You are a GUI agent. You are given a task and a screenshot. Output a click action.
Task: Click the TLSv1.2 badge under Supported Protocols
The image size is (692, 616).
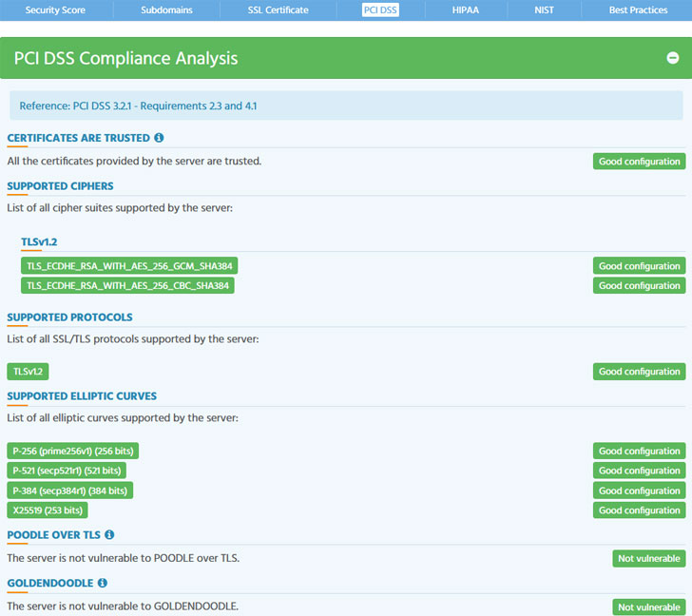(29, 372)
